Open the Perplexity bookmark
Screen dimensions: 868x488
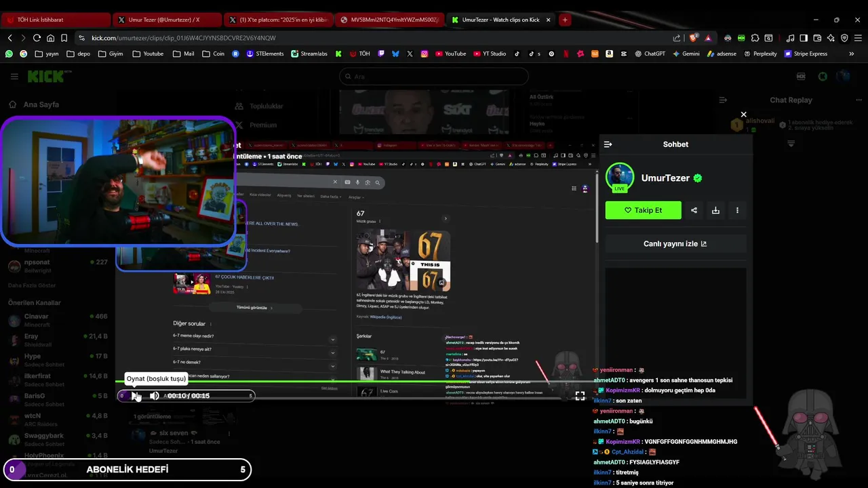[760, 54]
